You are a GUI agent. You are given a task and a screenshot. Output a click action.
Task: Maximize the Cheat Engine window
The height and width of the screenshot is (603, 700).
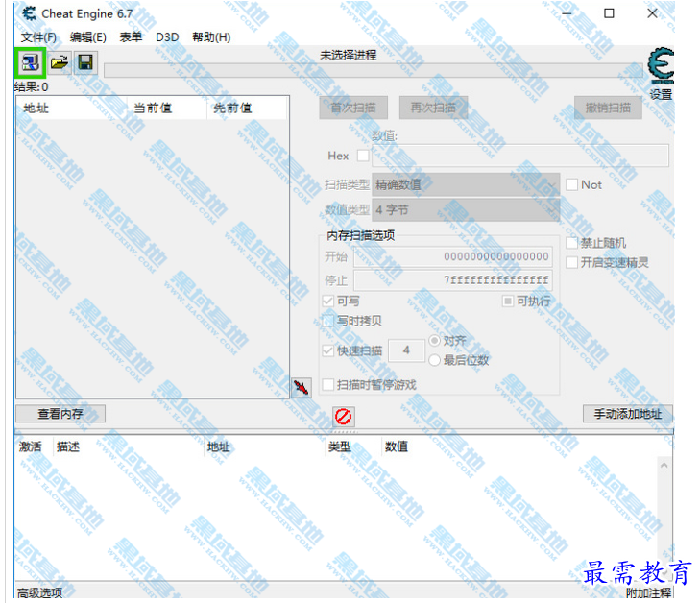[609, 13]
